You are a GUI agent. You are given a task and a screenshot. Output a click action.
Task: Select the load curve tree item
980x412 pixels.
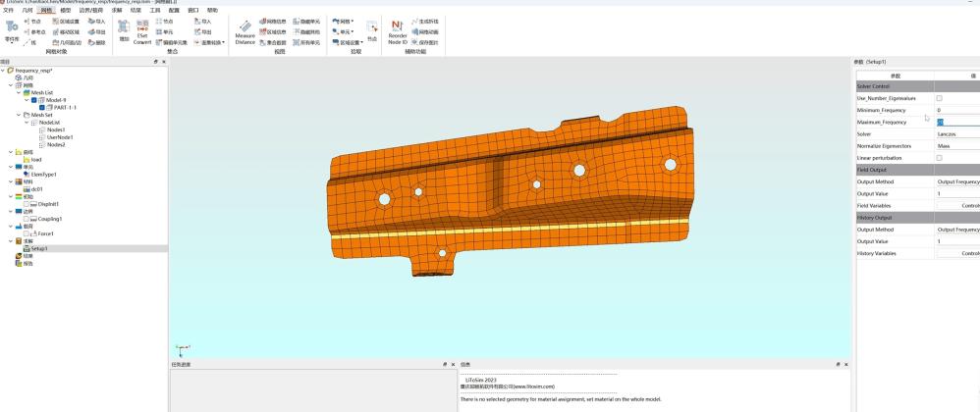click(36, 160)
